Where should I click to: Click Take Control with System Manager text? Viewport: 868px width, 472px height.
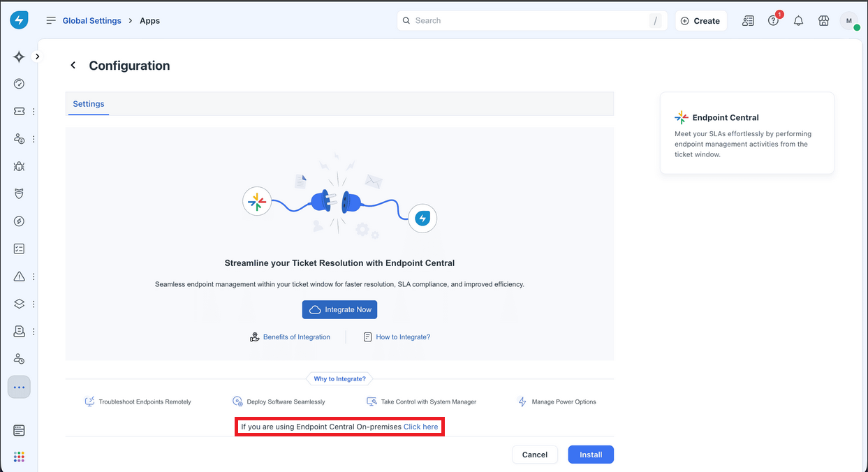coord(429,402)
